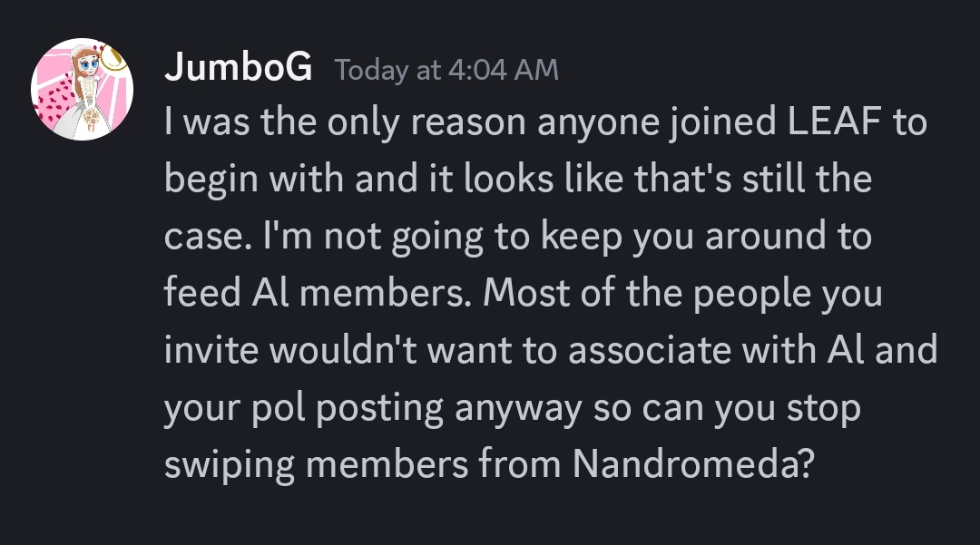Open JumboG's profile avatar picture
This screenshot has width=980, height=545.
(82, 89)
